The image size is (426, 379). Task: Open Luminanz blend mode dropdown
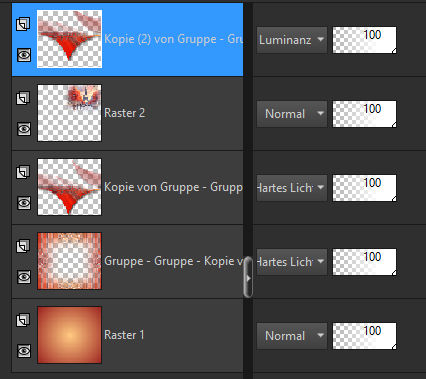pos(292,40)
